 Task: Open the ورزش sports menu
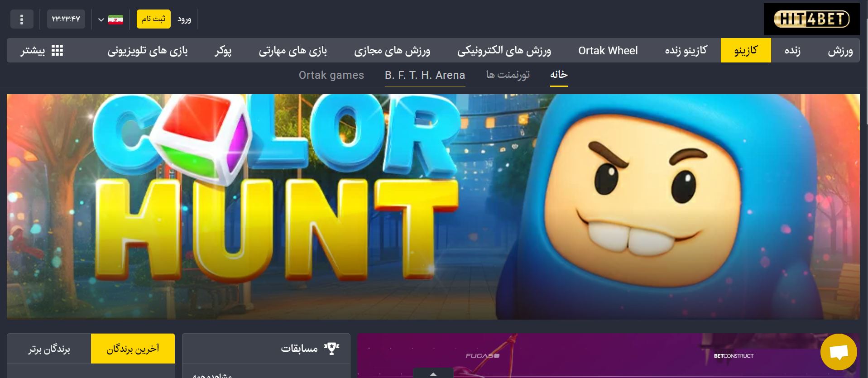tap(840, 50)
